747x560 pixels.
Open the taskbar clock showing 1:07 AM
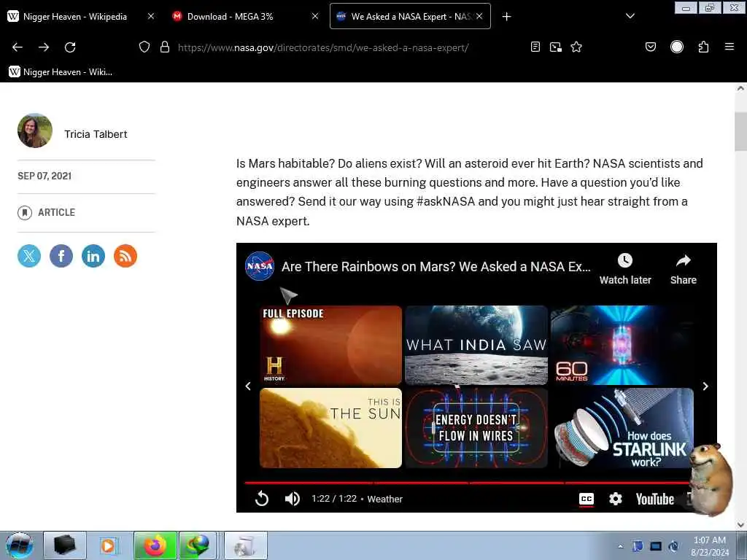click(710, 546)
